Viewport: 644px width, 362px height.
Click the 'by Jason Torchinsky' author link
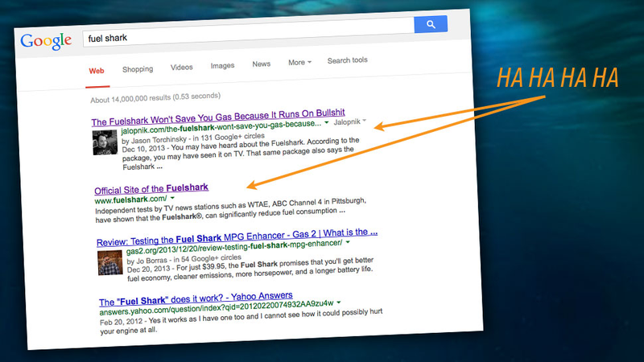pos(154,140)
